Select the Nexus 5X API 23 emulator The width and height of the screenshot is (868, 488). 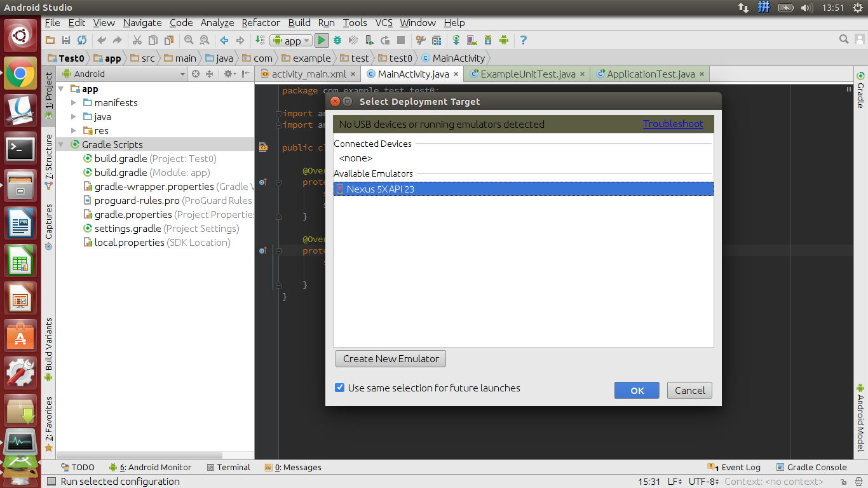coord(523,189)
